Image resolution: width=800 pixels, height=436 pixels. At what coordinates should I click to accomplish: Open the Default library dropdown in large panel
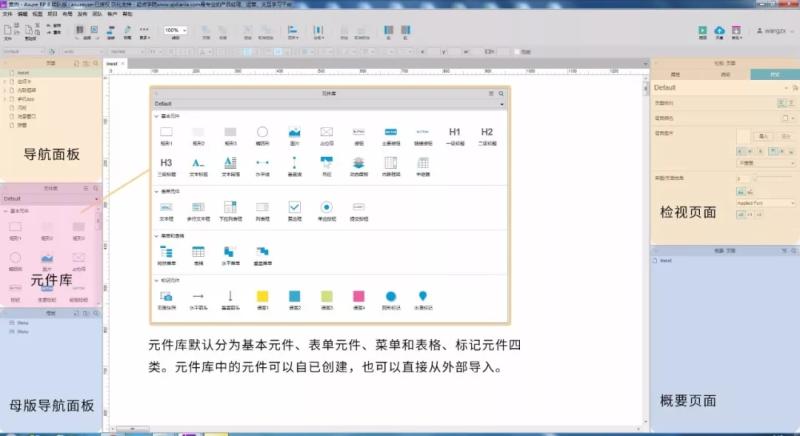pyautogui.click(x=328, y=103)
